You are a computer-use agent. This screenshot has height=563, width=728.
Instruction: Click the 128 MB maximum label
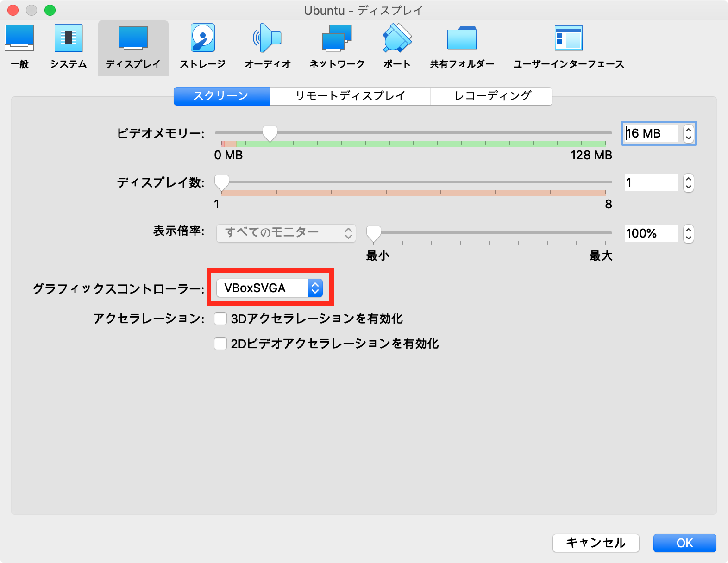click(x=591, y=155)
